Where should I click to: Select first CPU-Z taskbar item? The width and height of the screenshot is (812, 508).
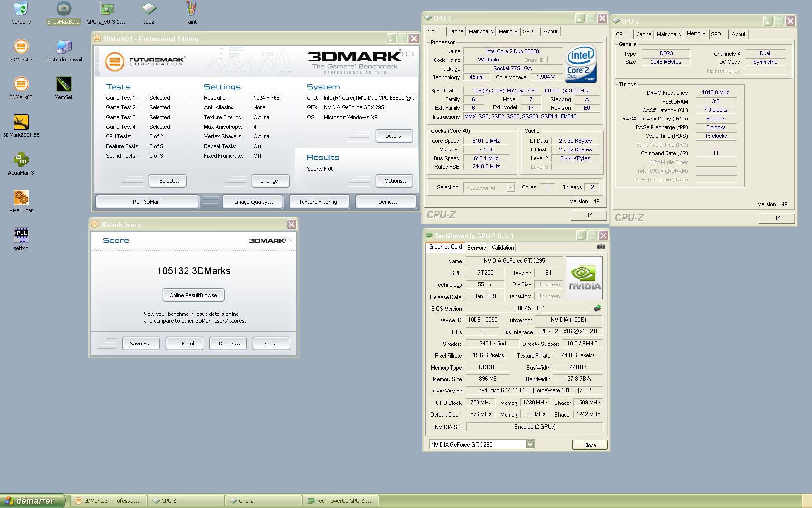point(186,501)
